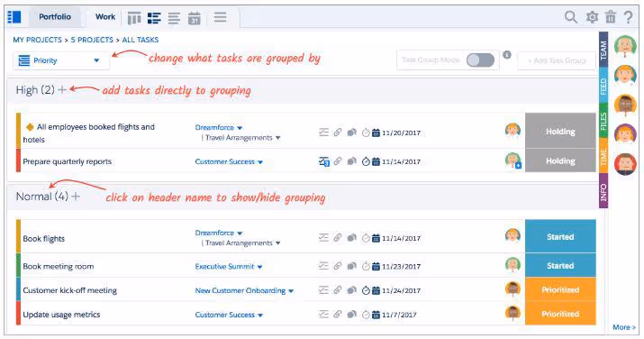Click timer icon for Customer kick-off meeting

(x=366, y=290)
